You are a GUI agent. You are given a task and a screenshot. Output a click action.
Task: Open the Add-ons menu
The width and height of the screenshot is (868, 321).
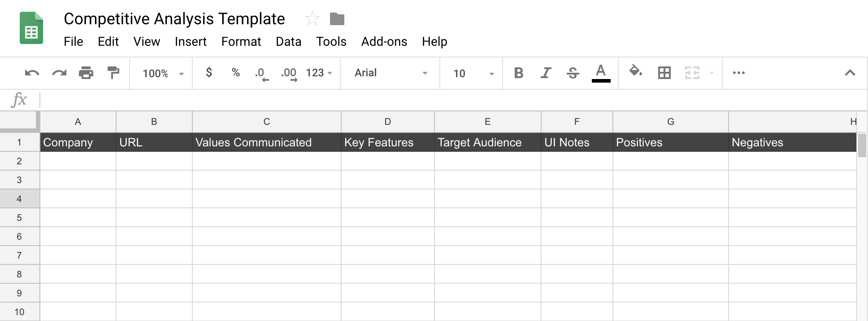coord(384,42)
